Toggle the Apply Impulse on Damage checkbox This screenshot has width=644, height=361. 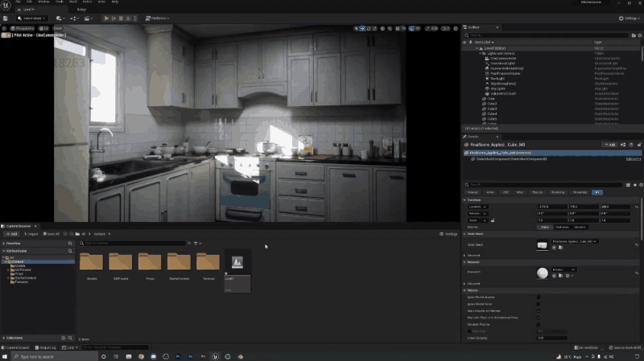tap(539, 310)
